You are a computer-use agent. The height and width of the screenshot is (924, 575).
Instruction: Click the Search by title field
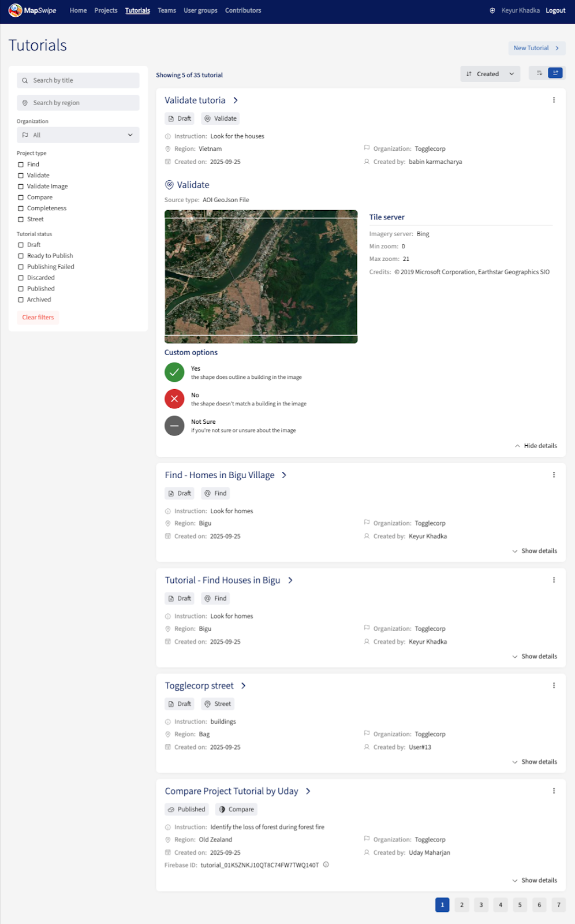point(78,80)
